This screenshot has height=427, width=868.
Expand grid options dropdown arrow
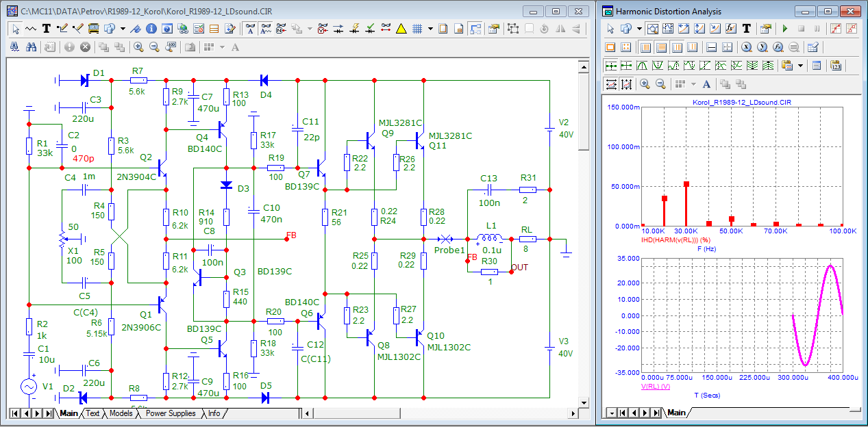pyautogui.click(x=430, y=29)
